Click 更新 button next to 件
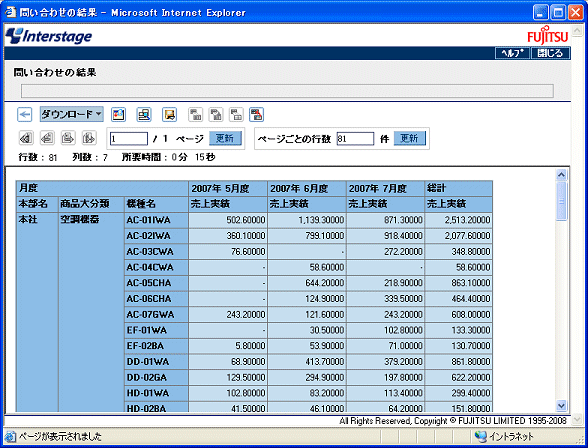The width and height of the screenshot is (588, 448). click(410, 138)
